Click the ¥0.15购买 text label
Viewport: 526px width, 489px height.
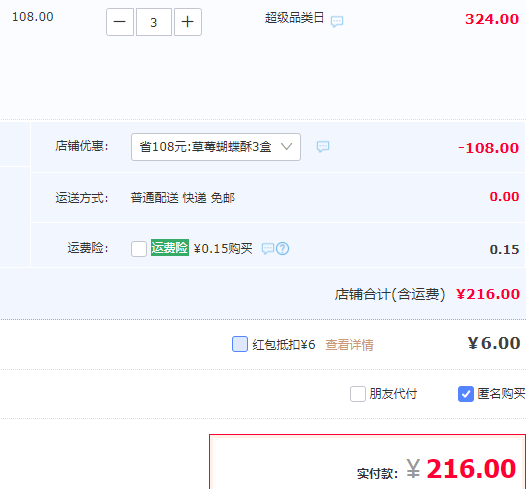tap(223, 249)
